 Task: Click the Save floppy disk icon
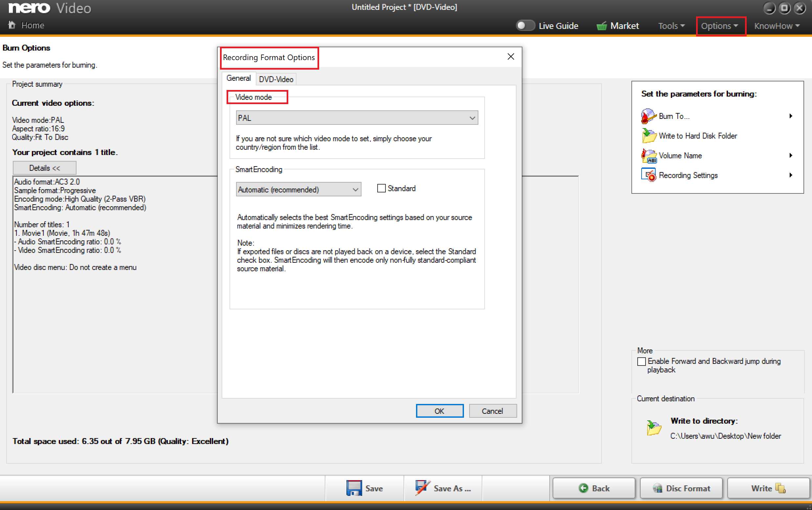[x=354, y=488]
